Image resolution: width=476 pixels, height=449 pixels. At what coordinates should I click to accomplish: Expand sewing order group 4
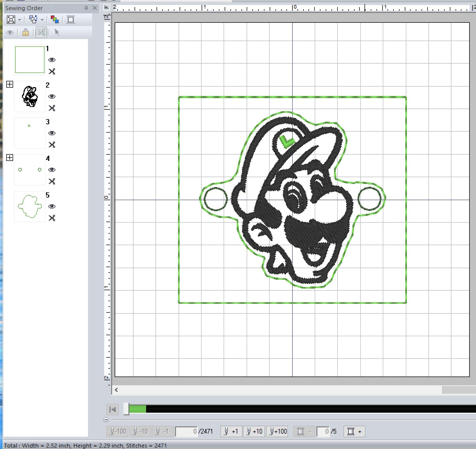(x=10, y=158)
